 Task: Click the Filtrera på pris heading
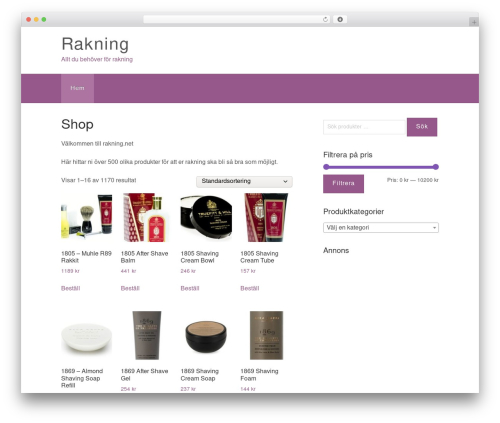348,155
